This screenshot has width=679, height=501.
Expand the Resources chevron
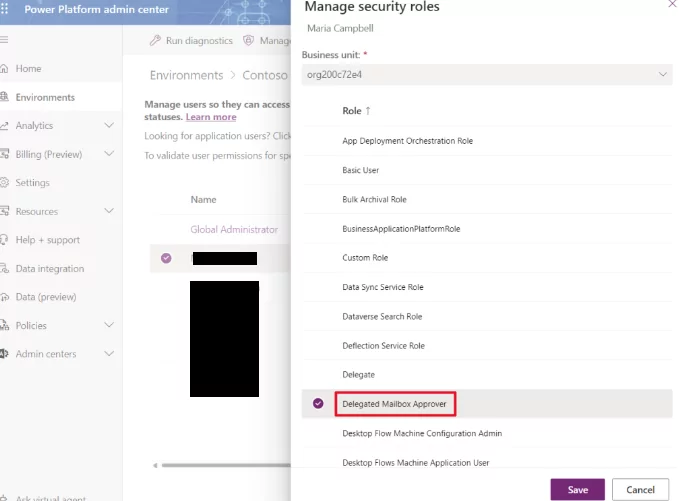pos(109,211)
